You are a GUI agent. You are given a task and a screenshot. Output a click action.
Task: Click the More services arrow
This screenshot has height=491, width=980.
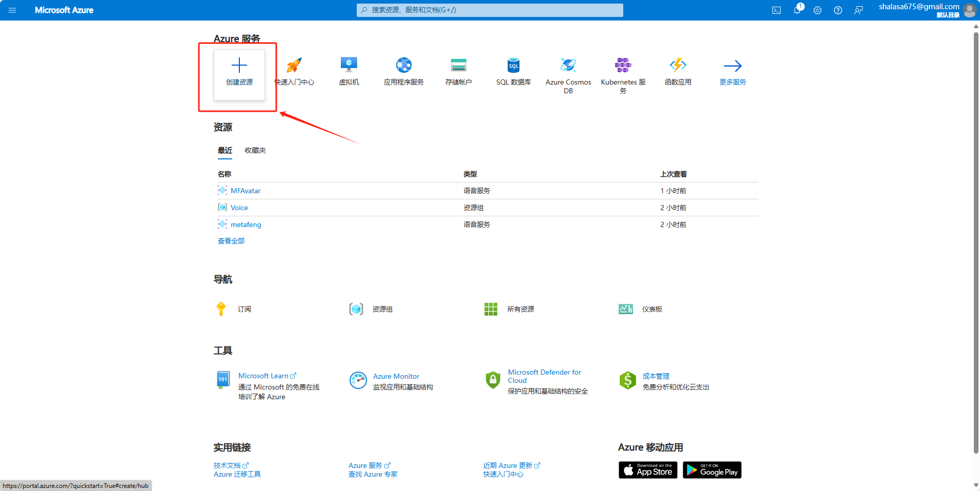pyautogui.click(x=733, y=66)
